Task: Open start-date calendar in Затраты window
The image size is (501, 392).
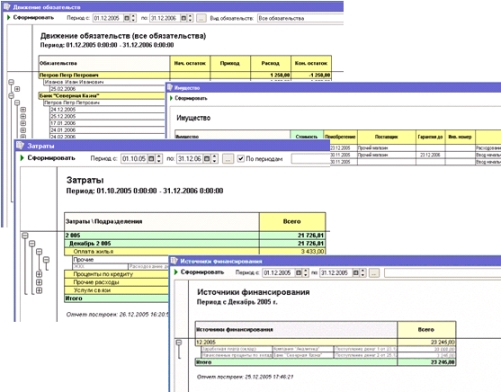Action: (x=151, y=159)
